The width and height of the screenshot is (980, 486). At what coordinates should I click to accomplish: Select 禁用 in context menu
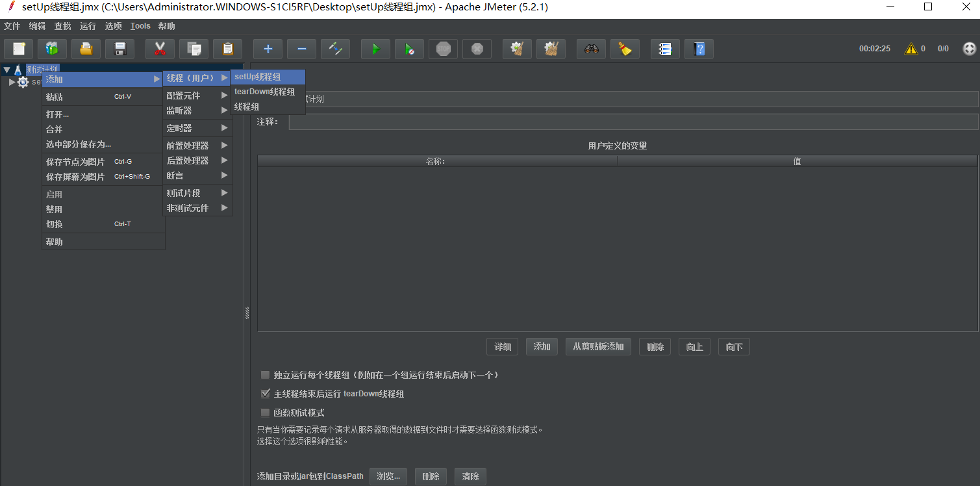(103, 209)
